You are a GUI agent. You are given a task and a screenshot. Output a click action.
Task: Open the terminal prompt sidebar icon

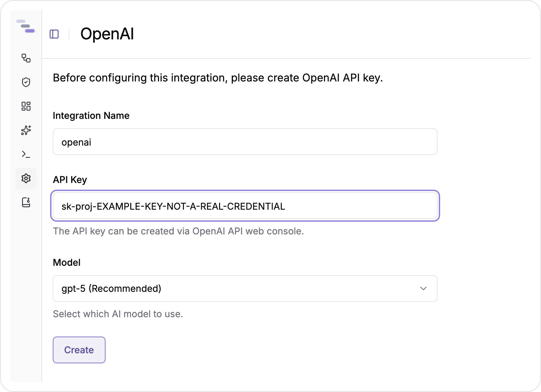tap(26, 154)
